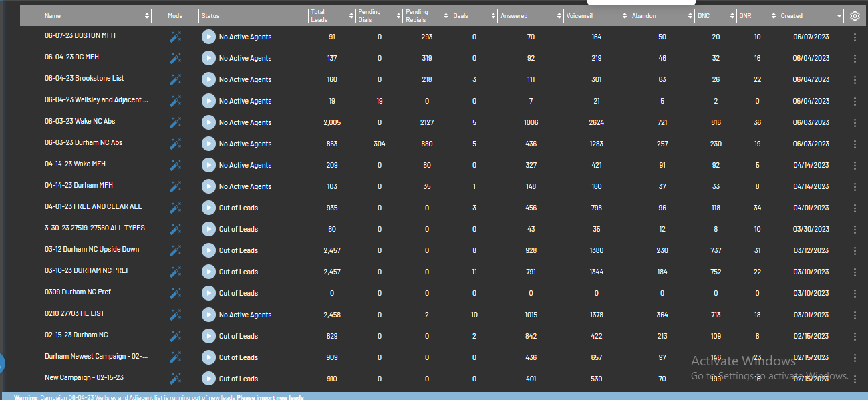Sort table by Abandon column
Screen dimensions: 868x400
click(689, 16)
